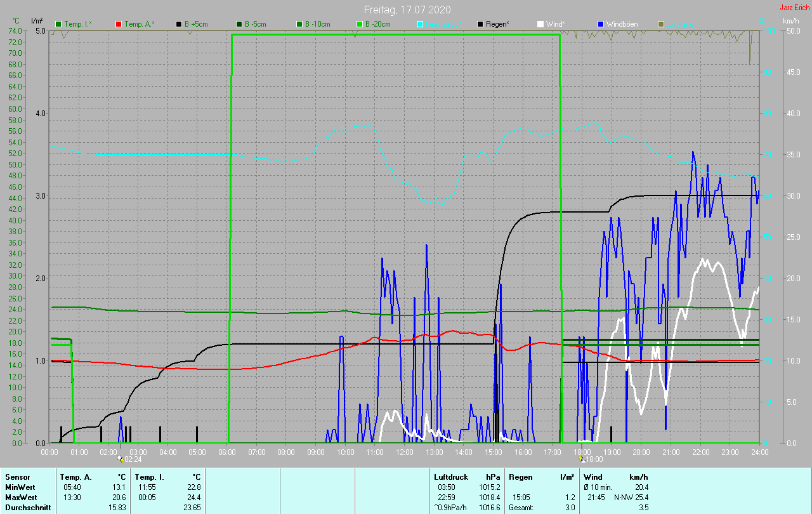Click the cyan legend square next to Regen
The height and width of the screenshot is (514, 812).
pyautogui.click(x=420, y=24)
